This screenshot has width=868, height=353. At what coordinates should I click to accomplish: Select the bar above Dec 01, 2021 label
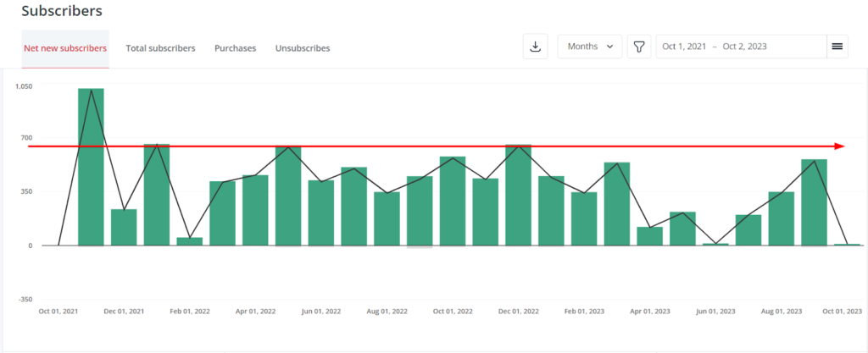point(124,227)
